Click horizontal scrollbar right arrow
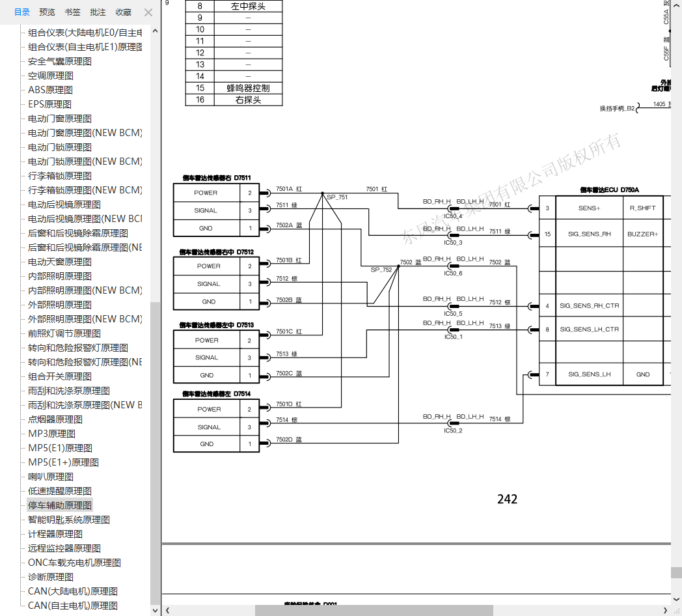682x616 pixels. (x=665, y=610)
